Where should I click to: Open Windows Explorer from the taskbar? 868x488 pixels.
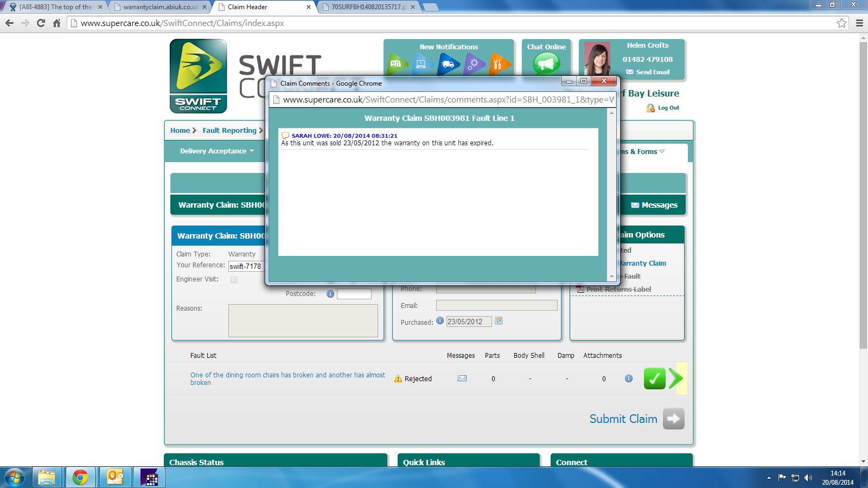47,478
